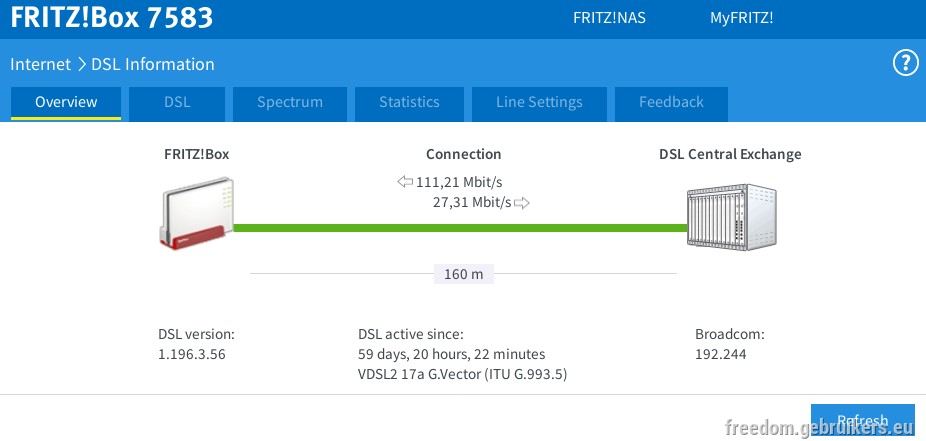Click the green connection line
This screenshot has height=441, width=926.
coord(461,228)
